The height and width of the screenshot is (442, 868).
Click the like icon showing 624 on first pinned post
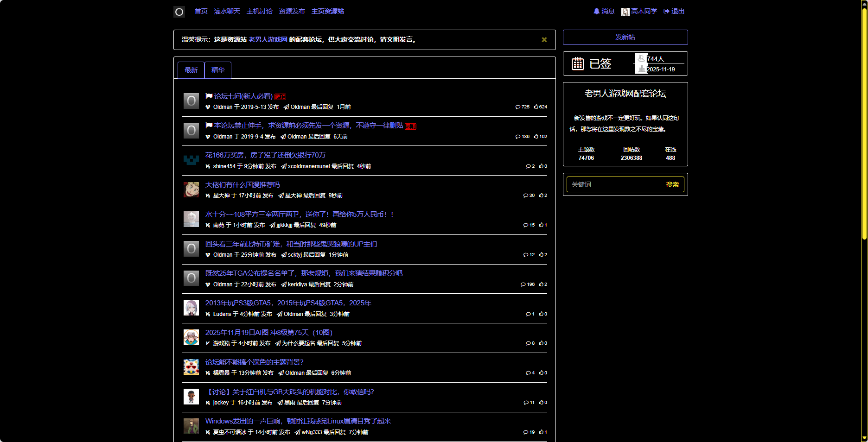click(x=536, y=107)
